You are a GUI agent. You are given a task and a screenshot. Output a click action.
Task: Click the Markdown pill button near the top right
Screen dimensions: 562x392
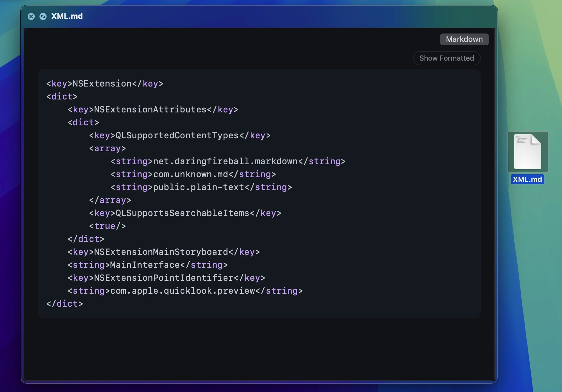[x=464, y=39]
